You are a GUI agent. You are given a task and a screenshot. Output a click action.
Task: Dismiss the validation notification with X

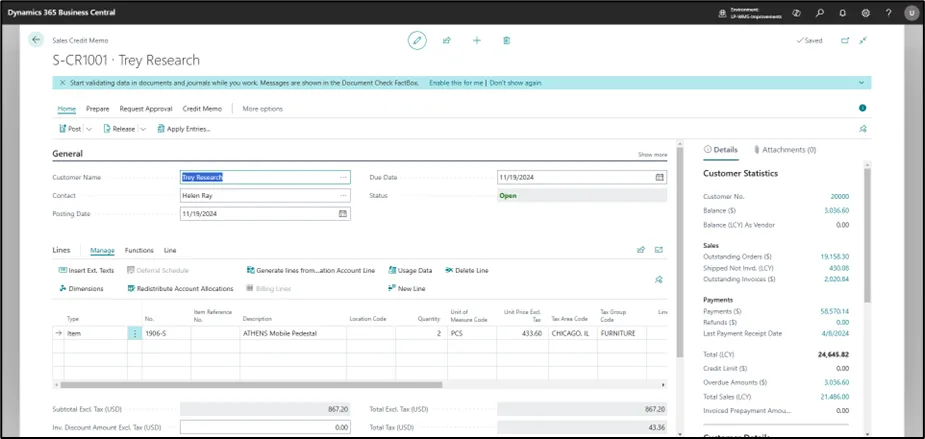[62, 83]
